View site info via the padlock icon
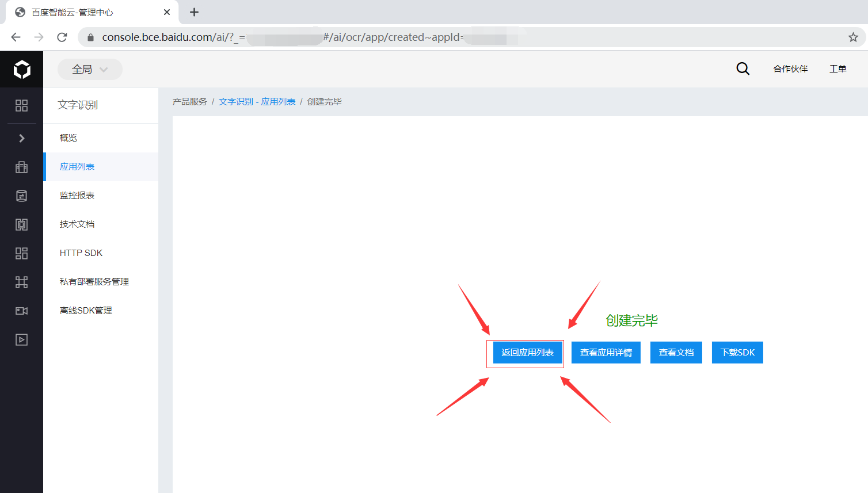 [90, 37]
